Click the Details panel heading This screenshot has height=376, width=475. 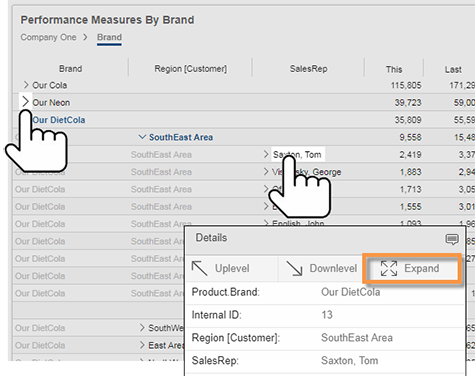pyautogui.click(x=211, y=238)
